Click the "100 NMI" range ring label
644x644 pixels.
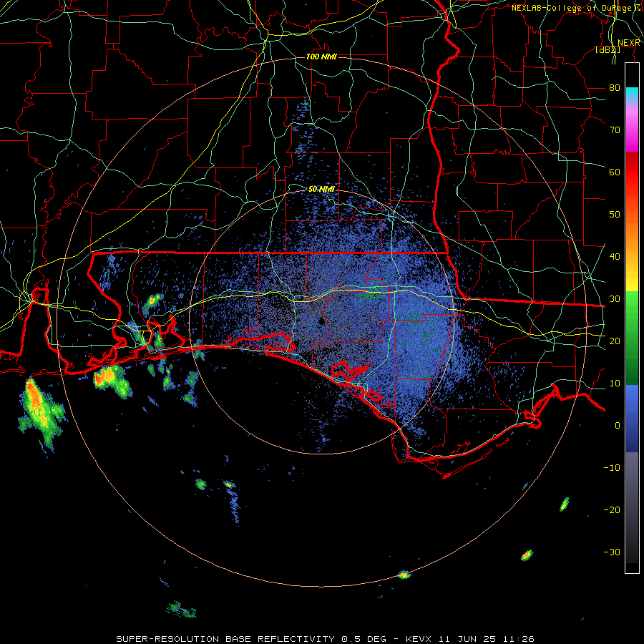pyautogui.click(x=321, y=57)
